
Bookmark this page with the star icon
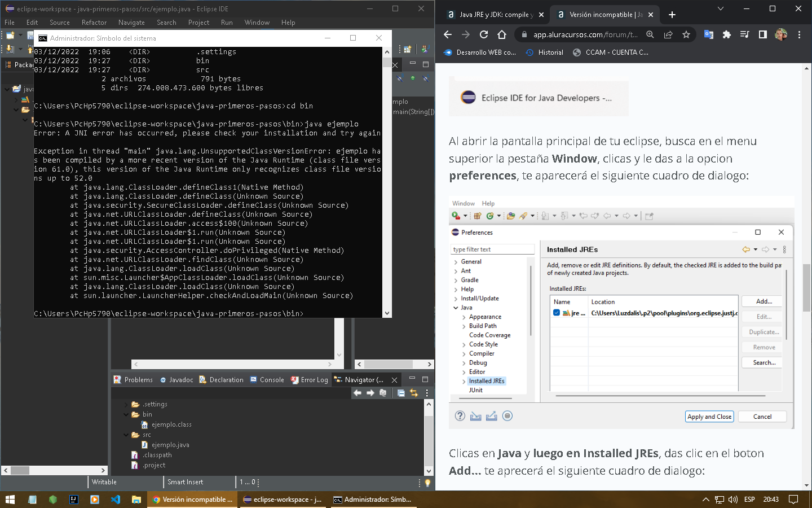(686, 34)
